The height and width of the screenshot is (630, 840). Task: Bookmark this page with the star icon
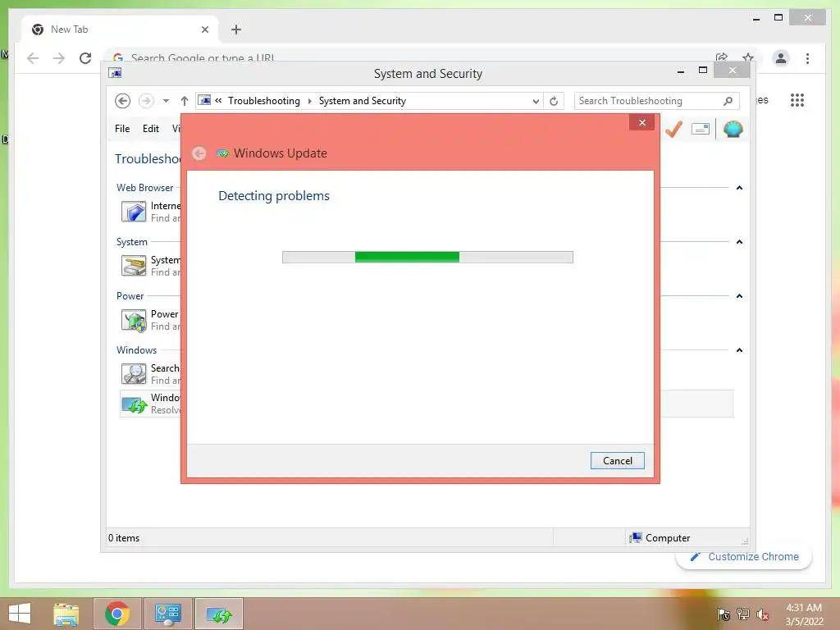(748, 57)
